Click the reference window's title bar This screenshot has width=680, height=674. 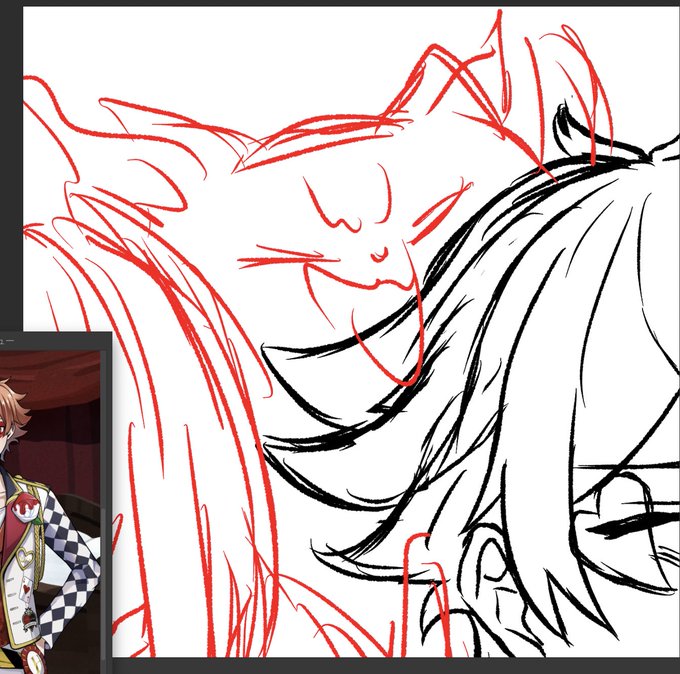pyautogui.click(x=56, y=341)
